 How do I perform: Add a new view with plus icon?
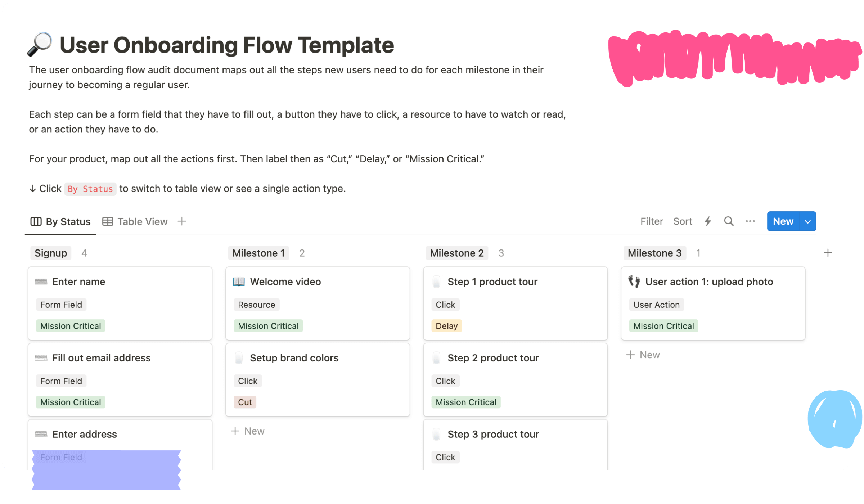click(182, 221)
